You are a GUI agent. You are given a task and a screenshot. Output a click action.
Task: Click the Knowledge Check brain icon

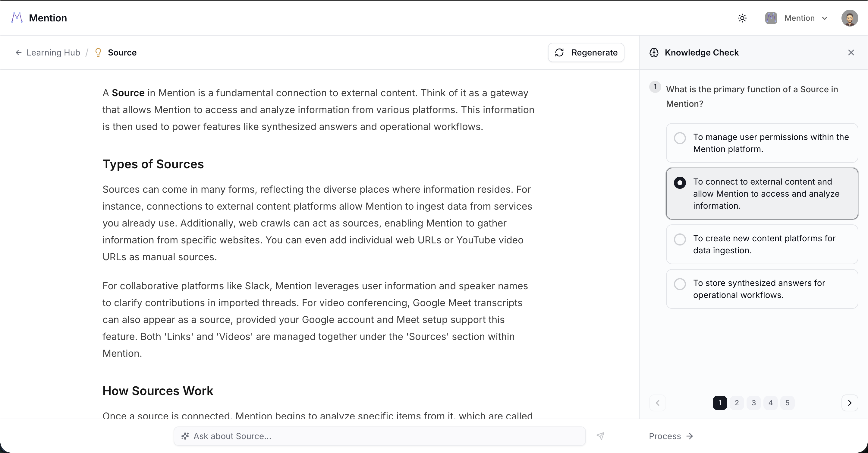654,52
